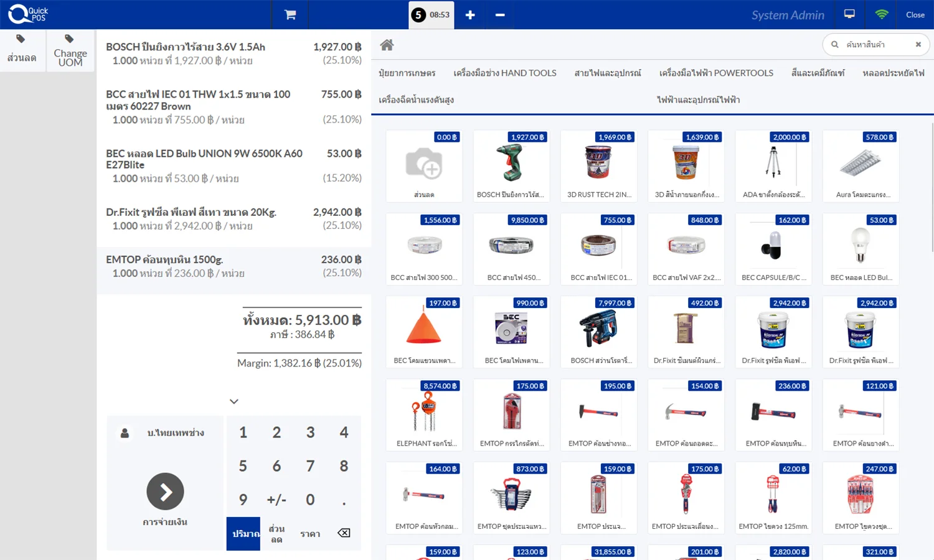
Task: Switch to ส่วนลด discount entry mode
Action: [x=276, y=533]
